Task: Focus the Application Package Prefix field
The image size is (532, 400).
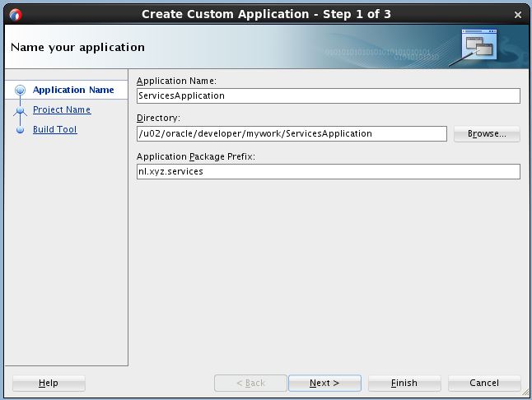Action: tap(328, 171)
